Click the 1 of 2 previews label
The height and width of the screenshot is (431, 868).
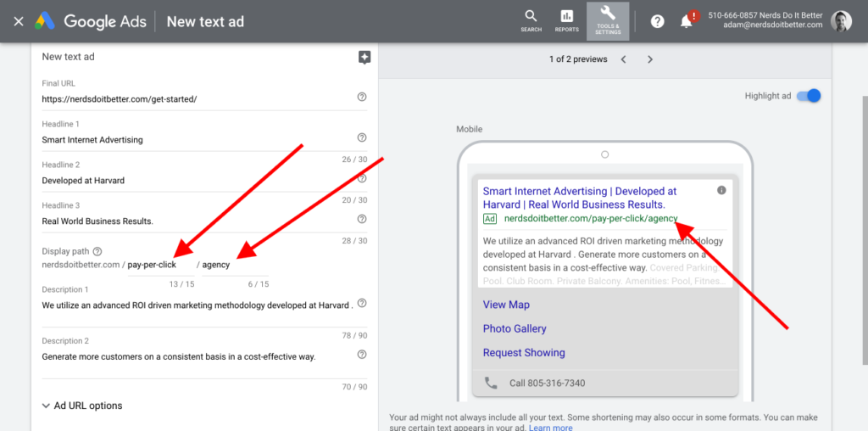pyautogui.click(x=578, y=59)
